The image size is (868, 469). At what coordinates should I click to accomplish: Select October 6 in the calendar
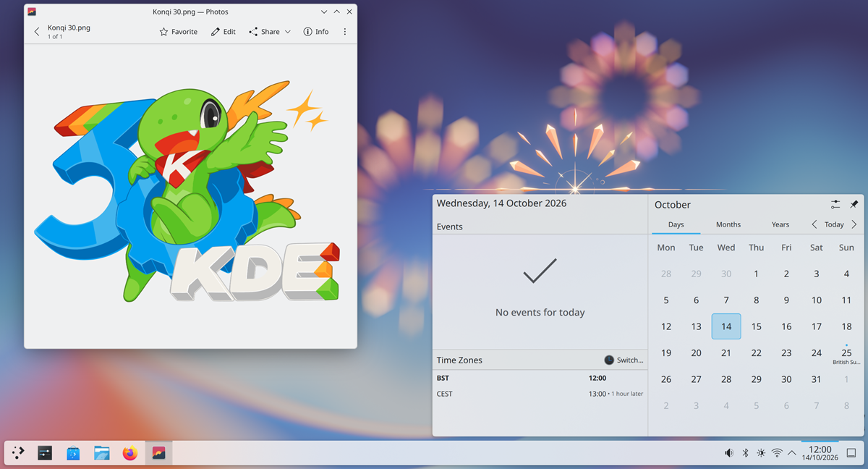click(x=696, y=300)
